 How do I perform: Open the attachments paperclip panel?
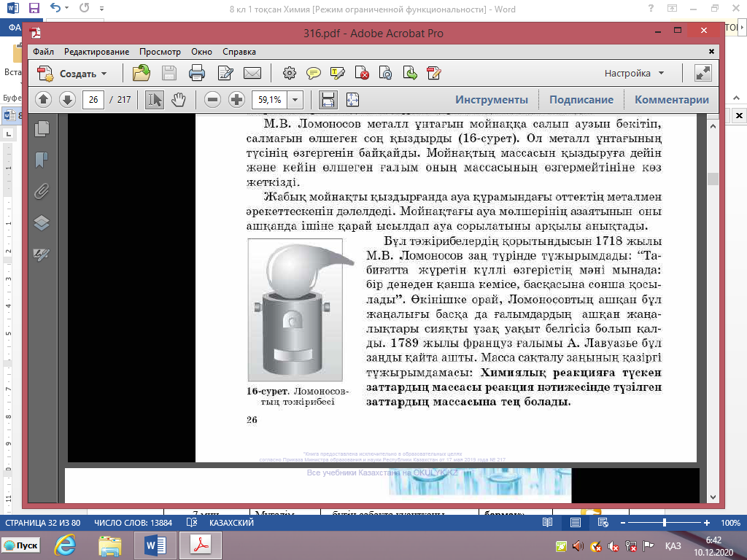(x=42, y=191)
